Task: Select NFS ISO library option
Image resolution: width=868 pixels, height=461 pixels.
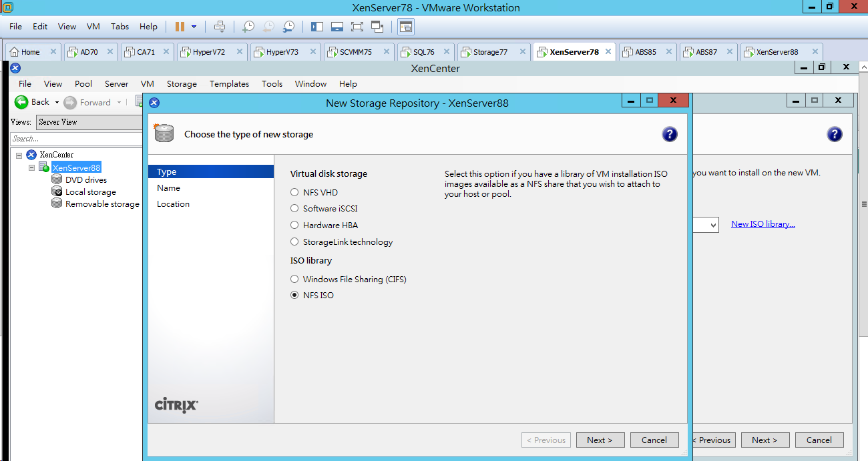Action: tap(294, 295)
